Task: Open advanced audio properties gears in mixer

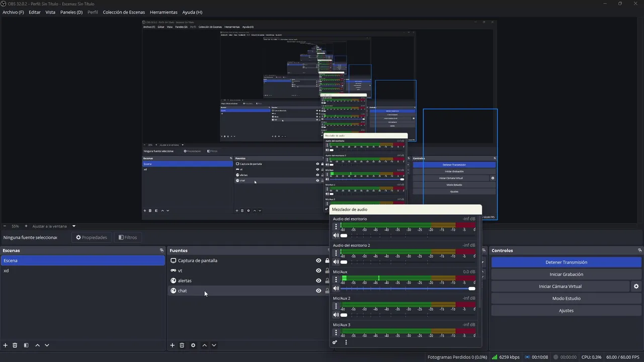Action: point(335,342)
